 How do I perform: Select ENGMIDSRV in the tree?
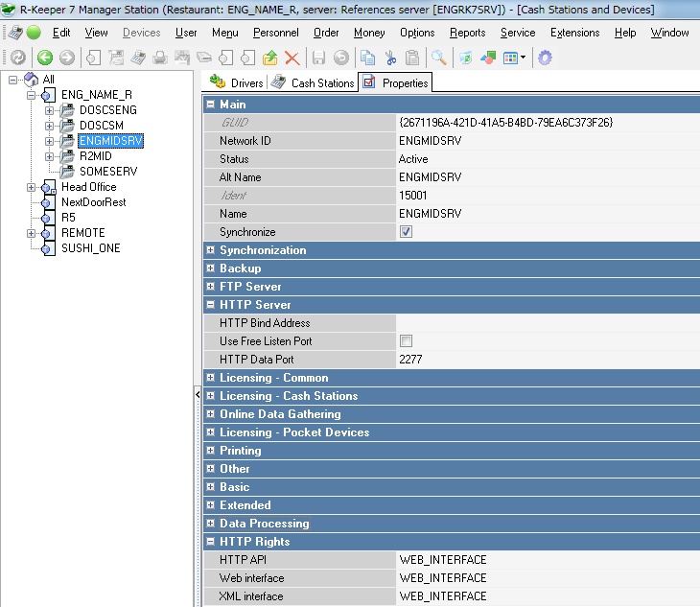[x=110, y=141]
